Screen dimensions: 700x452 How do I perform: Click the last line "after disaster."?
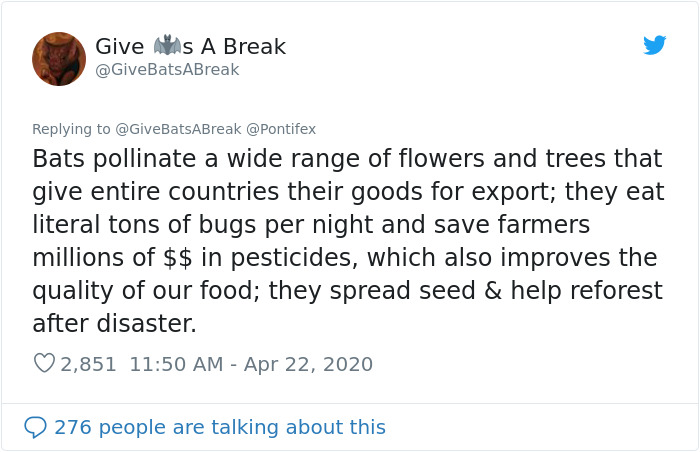(114, 324)
